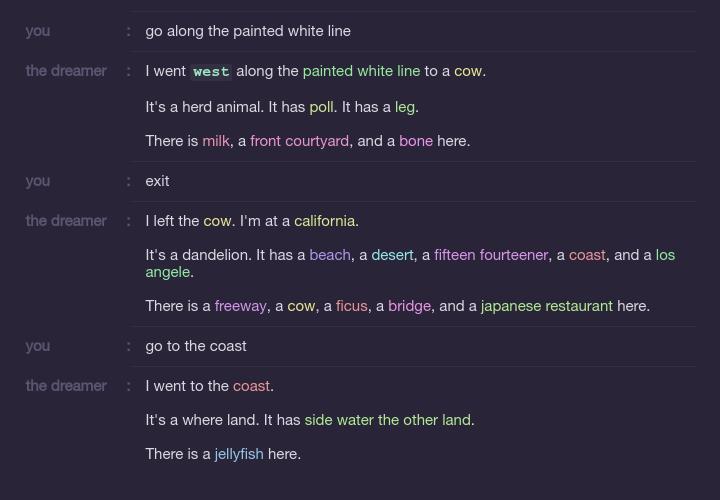Click 'side water the other land' link
Image resolution: width=720 pixels, height=500 pixels.
click(388, 420)
